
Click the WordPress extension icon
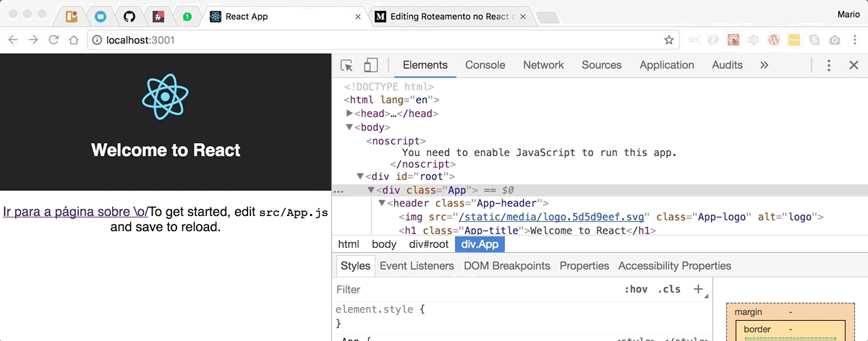pyautogui.click(x=774, y=40)
